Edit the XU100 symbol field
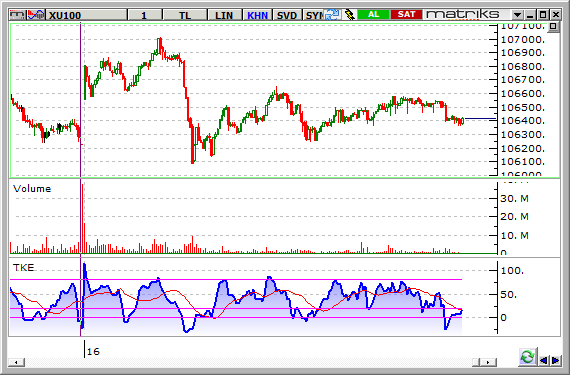The height and width of the screenshot is (375, 570). tap(87, 15)
